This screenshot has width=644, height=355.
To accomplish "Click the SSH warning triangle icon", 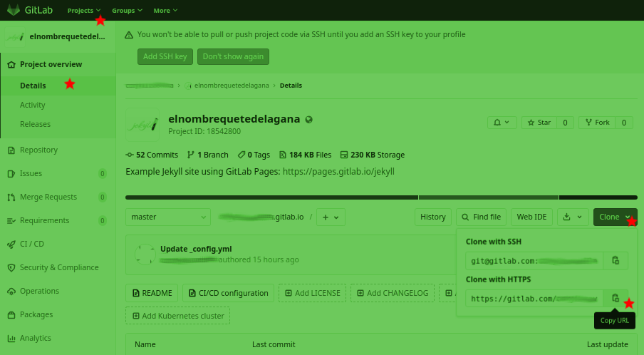I will (129, 35).
